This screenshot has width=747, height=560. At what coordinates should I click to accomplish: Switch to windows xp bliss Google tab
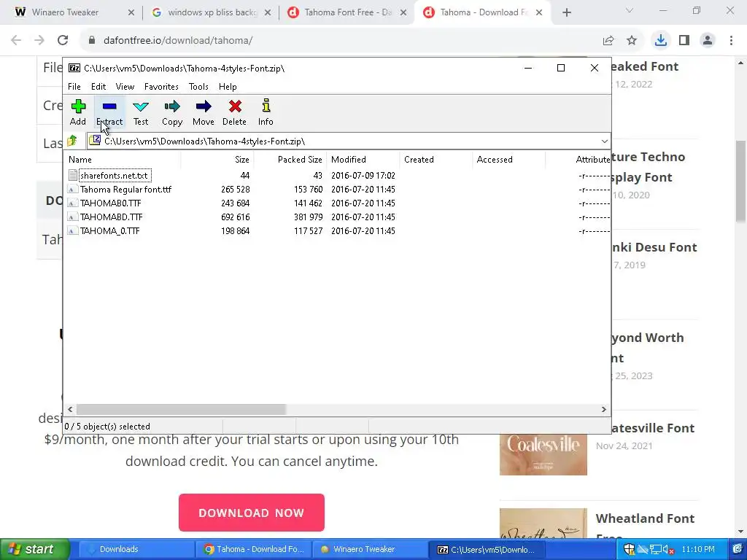(x=212, y=12)
